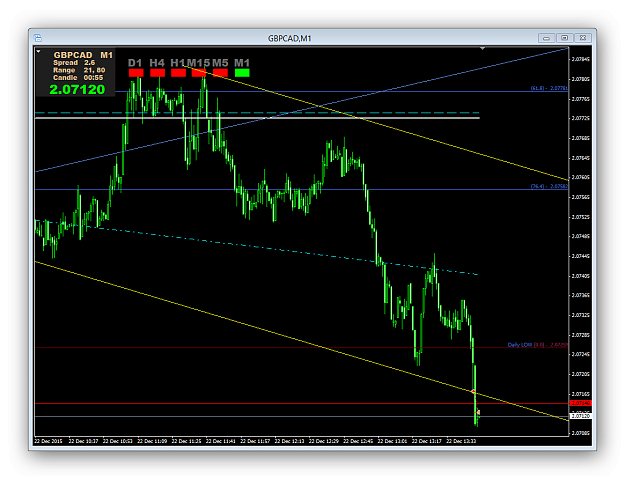Image resolution: width=625 pixels, height=479 pixels.
Task: Click the red price tag on price axis
Action: click(x=580, y=403)
